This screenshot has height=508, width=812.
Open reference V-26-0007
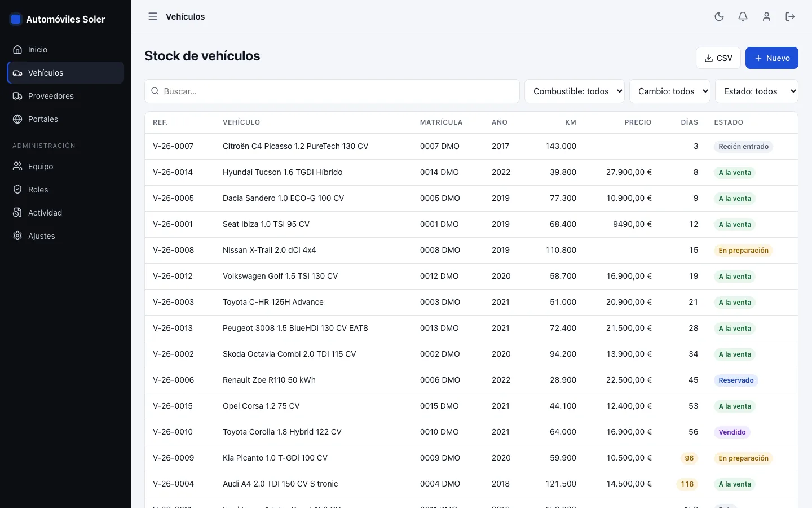tap(173, 146)
